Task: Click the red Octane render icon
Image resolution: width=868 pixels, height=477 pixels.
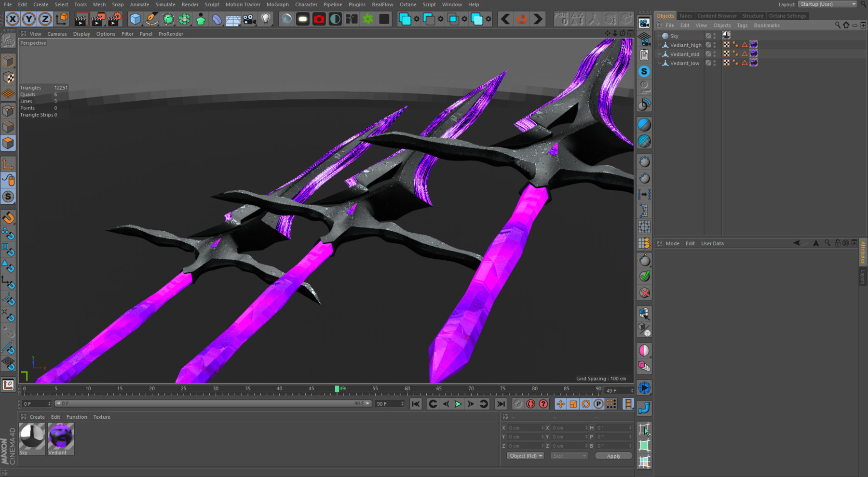Action: click(x=319, y=19)
